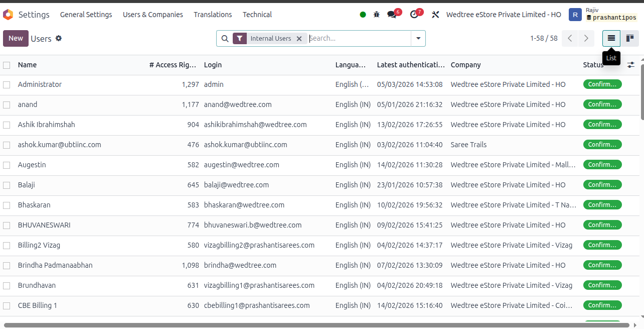This screenshot has height=329, width=644.
Task: Open the Technical menu
Action: (x=257, y=15)
